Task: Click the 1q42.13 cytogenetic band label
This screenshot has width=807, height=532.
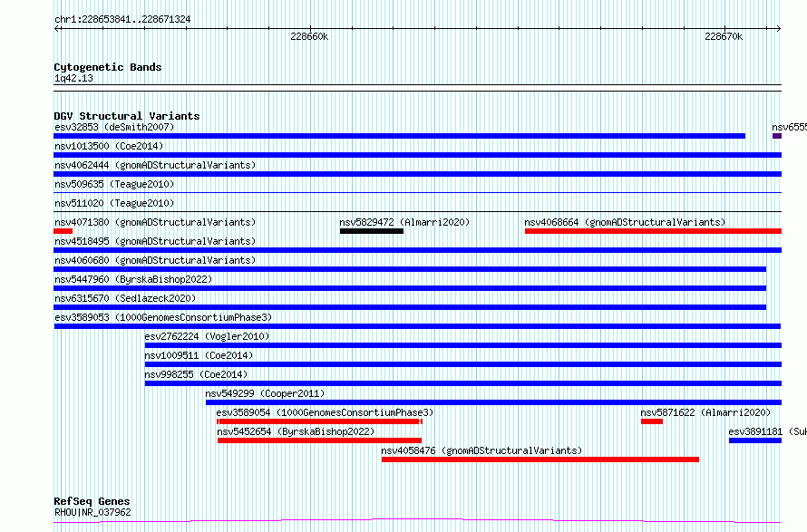Action: click(73, 78)
